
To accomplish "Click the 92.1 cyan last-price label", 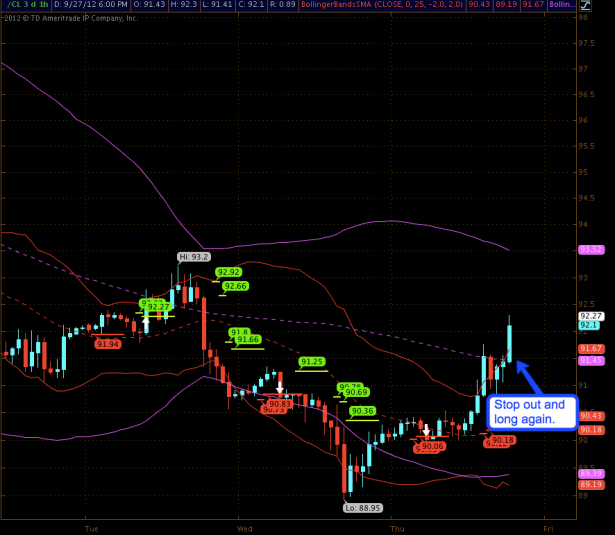I will (590, 325).
